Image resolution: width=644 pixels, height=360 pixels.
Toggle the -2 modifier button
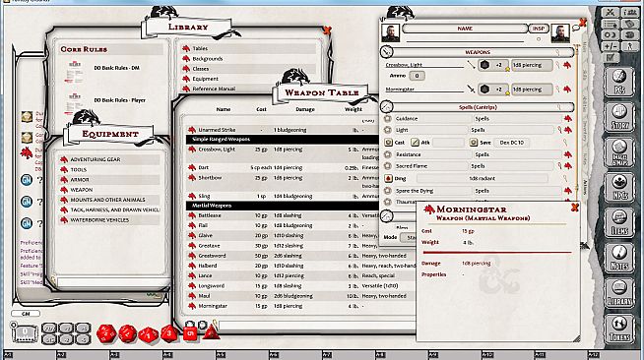[x=67, y=339]
